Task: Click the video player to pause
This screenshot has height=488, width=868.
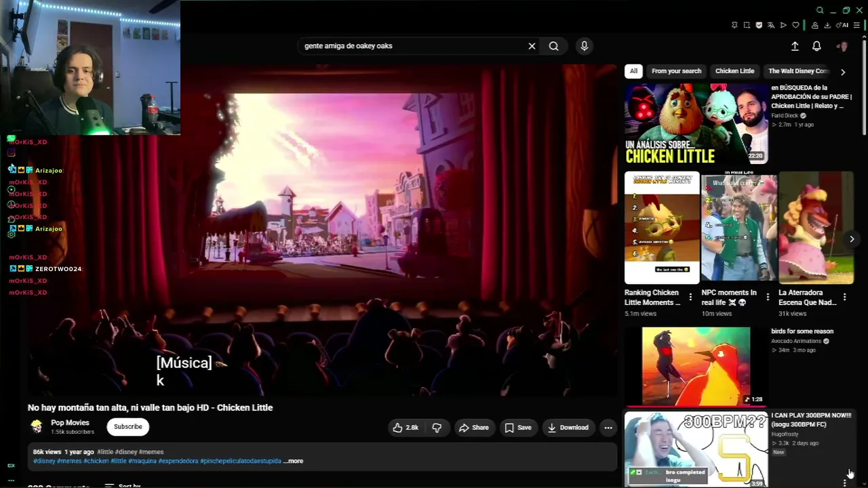Action: tap(322, 230)
